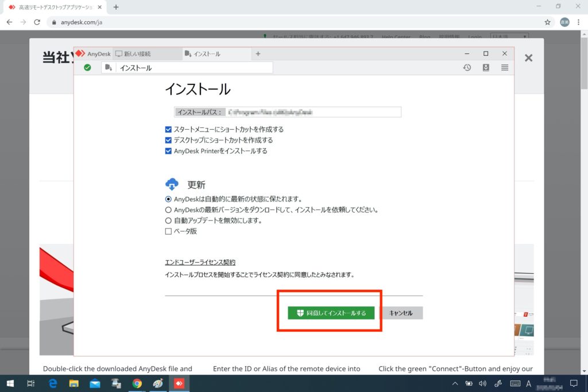The image size is (588, 392).
Task: Click the green checkmark status icon
Action: tap(87, 68)
